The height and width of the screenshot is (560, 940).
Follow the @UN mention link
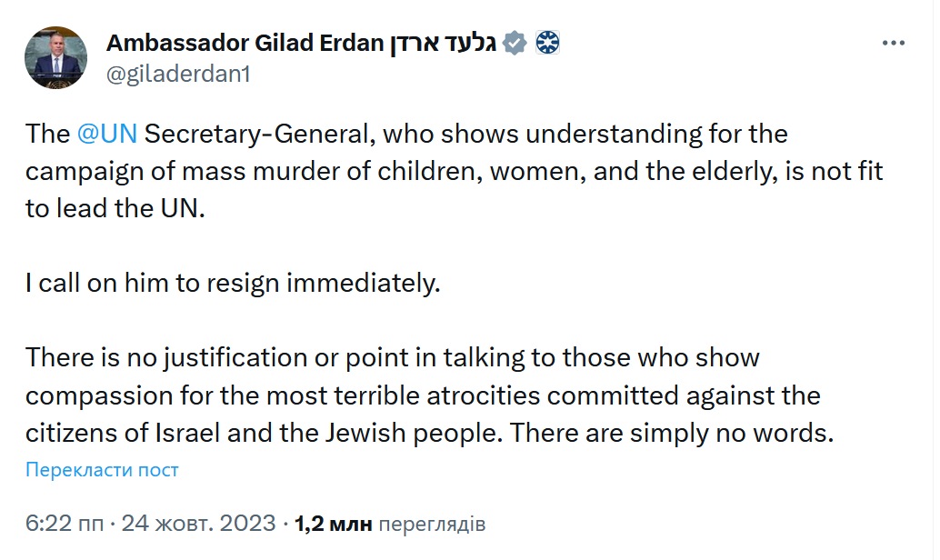point(107,133)
